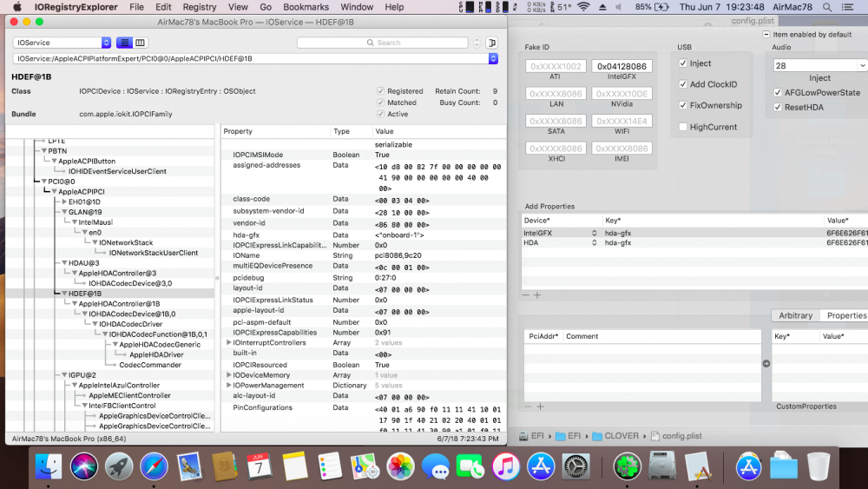
Task: Click the IntelGFX fake ID field
Action: [x=621, y=66]
